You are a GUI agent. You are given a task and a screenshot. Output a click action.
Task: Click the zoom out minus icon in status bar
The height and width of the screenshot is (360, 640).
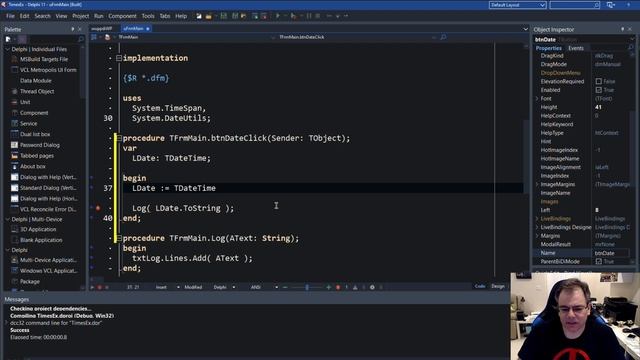tap(285, 287)
